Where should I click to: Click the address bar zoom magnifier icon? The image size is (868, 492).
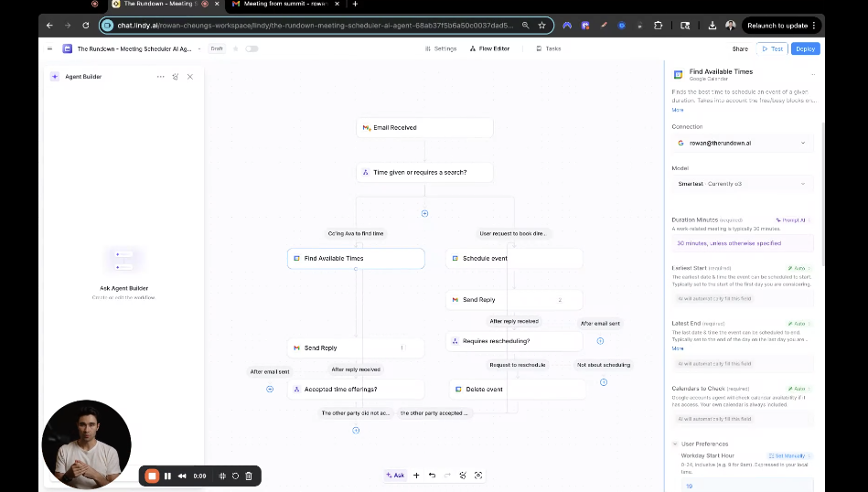(525, 26)
